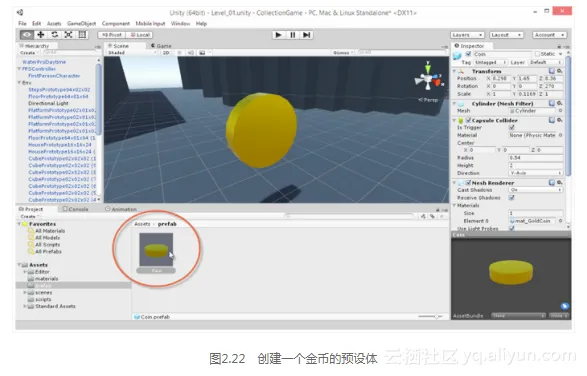Open the Edit menu

point(36,24)
